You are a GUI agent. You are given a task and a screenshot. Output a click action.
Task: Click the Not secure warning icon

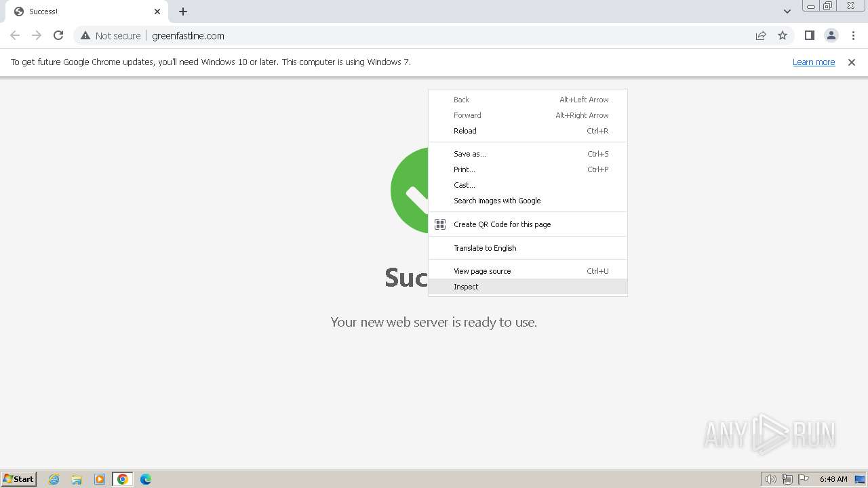click(85, 35)
